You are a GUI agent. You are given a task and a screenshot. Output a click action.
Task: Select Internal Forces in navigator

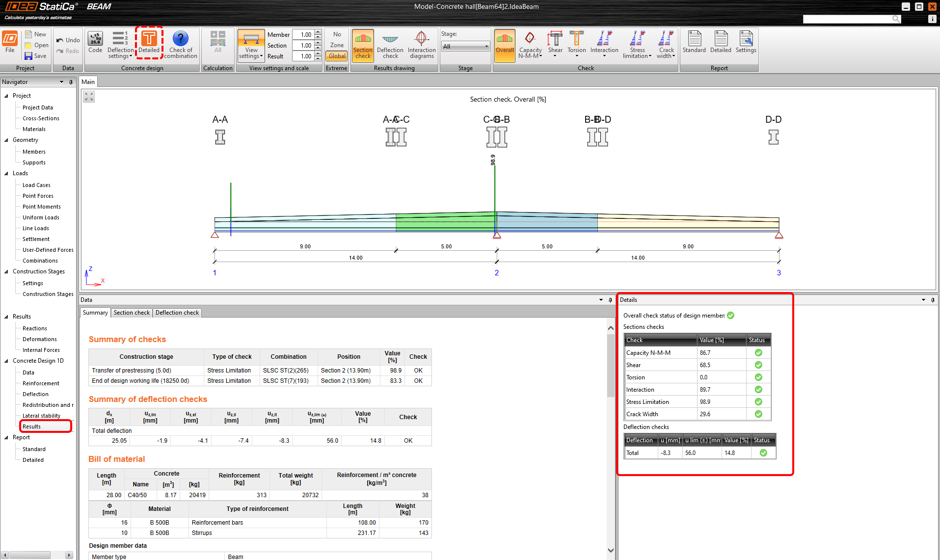[x=41, y=350]
